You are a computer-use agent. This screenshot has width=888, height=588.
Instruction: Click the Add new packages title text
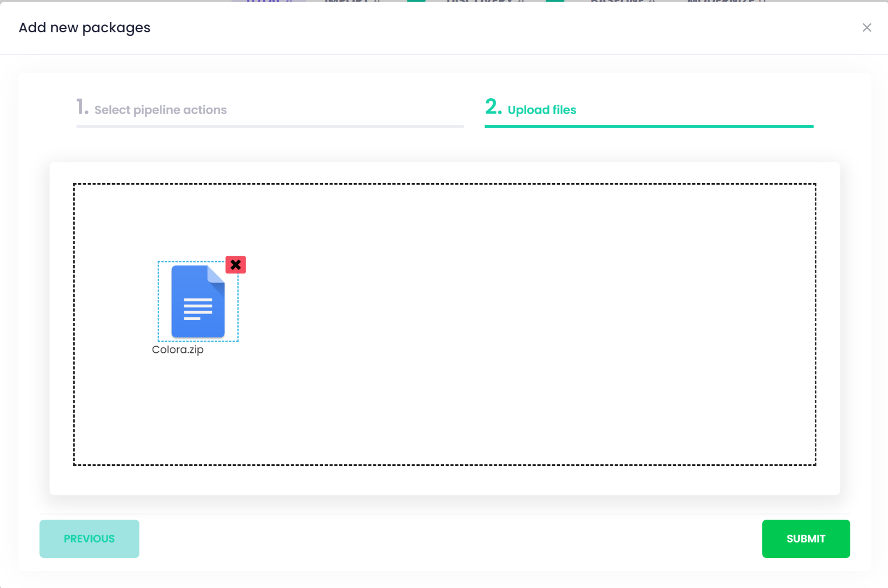point(84,28)
